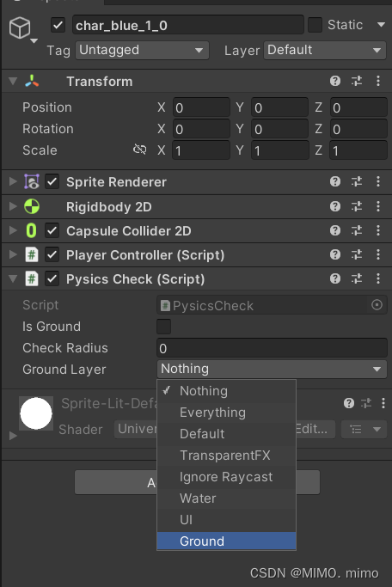Screen dimensions: 392x587
Task: Check the Is Ground checkbox
Action: click(x=163, y=327)
